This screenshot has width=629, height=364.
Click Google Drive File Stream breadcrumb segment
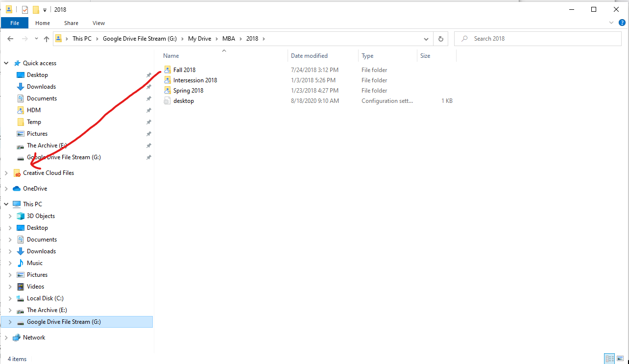pos(140,39)
